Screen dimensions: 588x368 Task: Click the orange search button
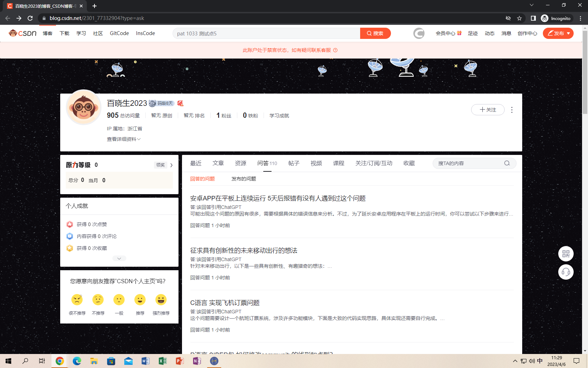pos(375,33)
